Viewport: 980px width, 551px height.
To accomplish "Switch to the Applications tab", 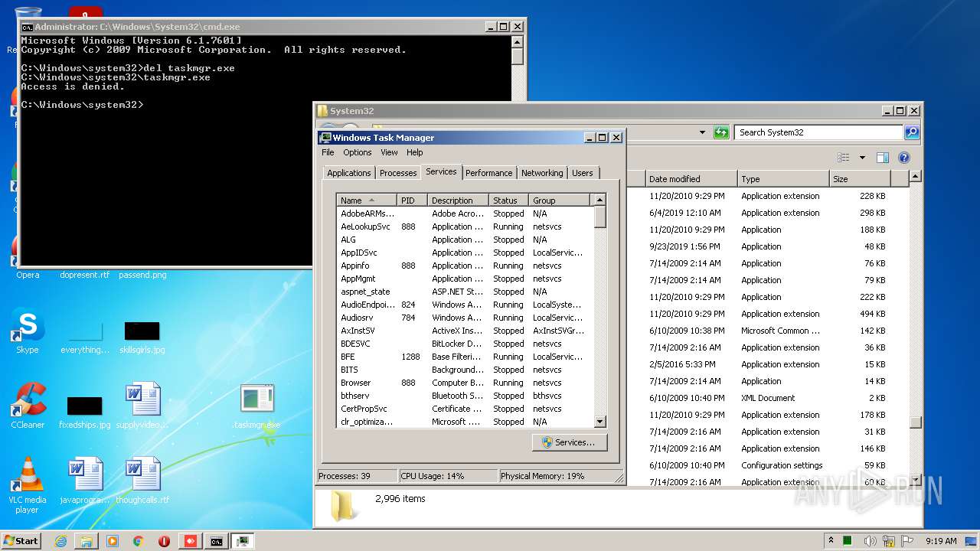I will point(348,173).
